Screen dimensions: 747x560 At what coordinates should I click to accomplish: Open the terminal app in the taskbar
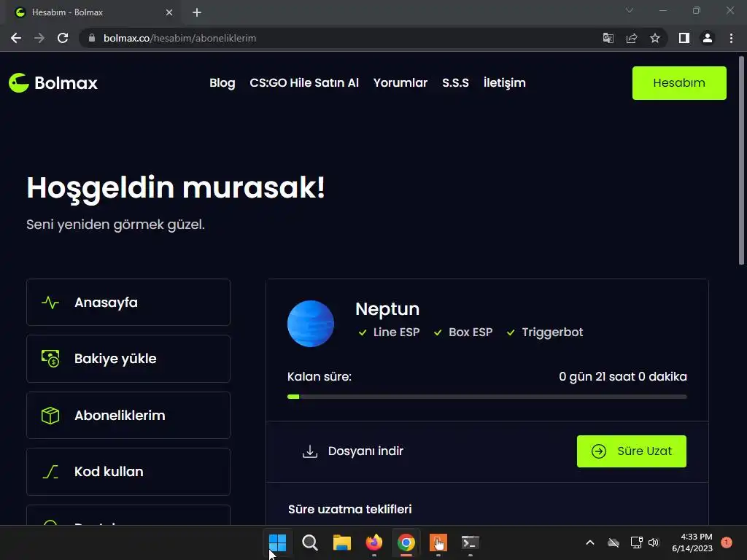tap(471, 542)
